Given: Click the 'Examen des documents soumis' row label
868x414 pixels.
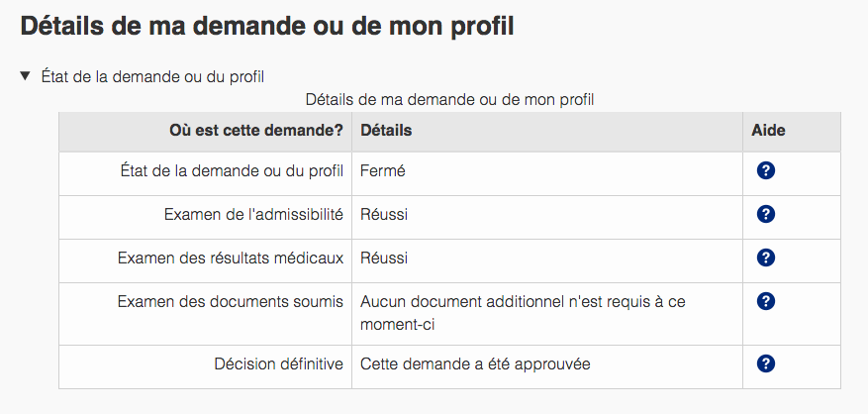Looking at the screenshot, I should pyautogui.click(x=230, y=301).
